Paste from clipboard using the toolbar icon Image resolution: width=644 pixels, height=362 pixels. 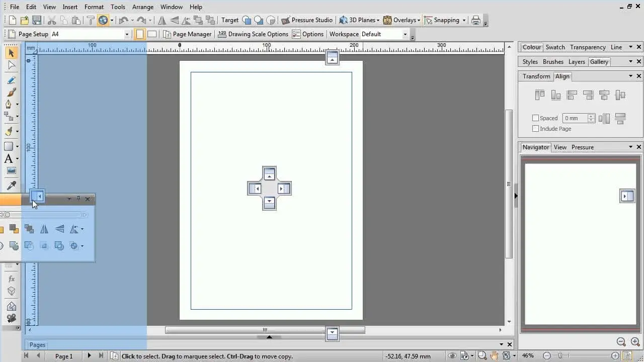76,20
